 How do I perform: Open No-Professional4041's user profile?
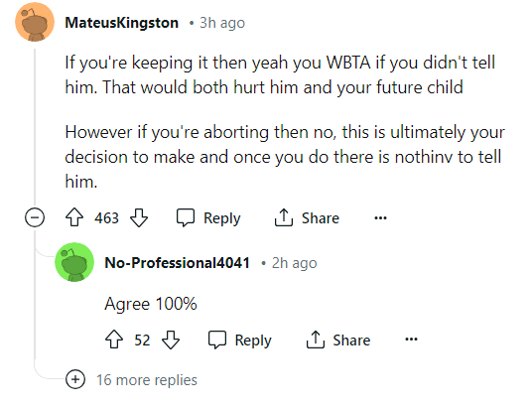(177, 263)
